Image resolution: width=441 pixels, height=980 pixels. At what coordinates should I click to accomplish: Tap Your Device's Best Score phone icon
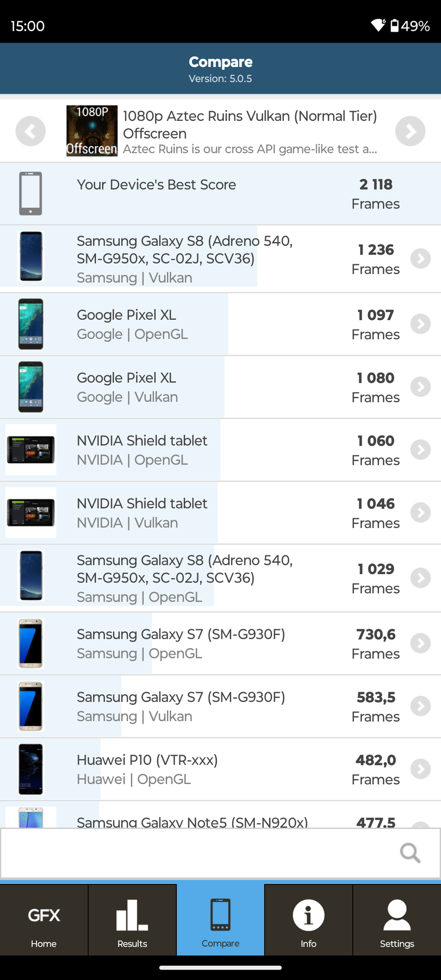point(31,194)
